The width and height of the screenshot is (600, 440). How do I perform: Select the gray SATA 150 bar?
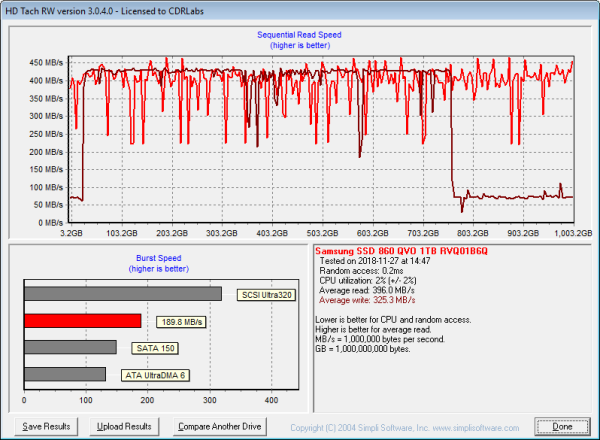click(x=70, y=347)
